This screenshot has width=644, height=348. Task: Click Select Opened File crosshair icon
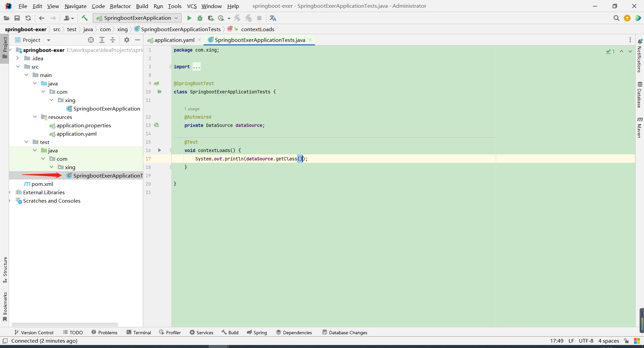[91, 40]
